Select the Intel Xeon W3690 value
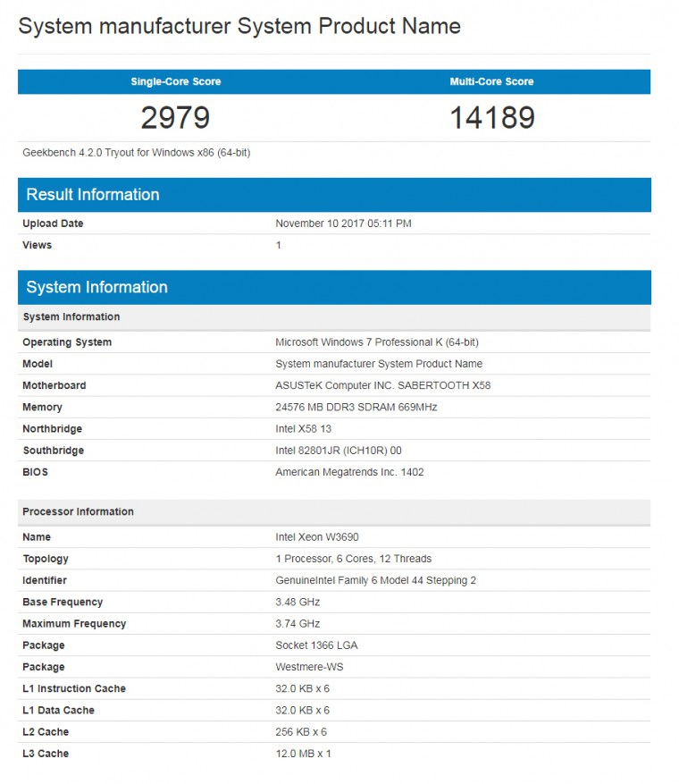 [x=317, y=537]
